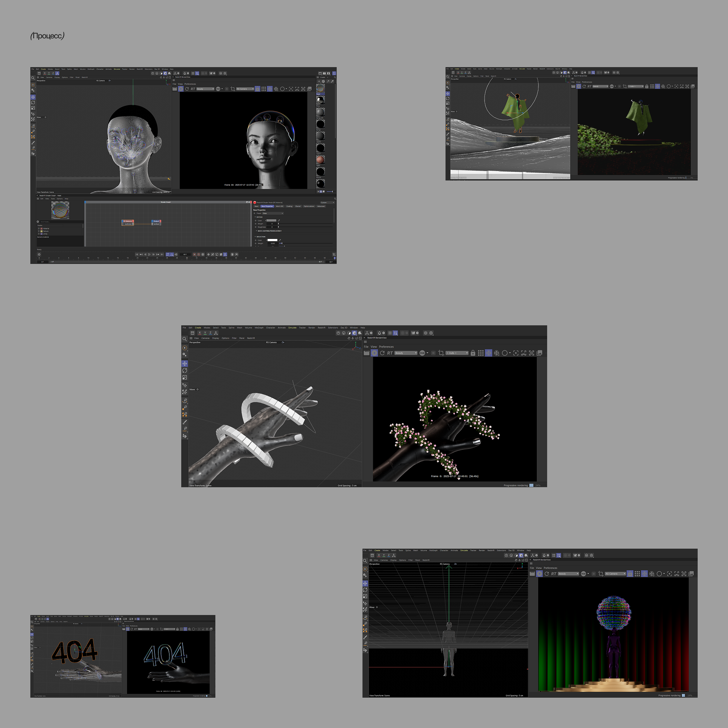The width and height of the screenshot is (728, 728).
Task: Refresh the render above the sphere-head figure
Action: (547, 574)
